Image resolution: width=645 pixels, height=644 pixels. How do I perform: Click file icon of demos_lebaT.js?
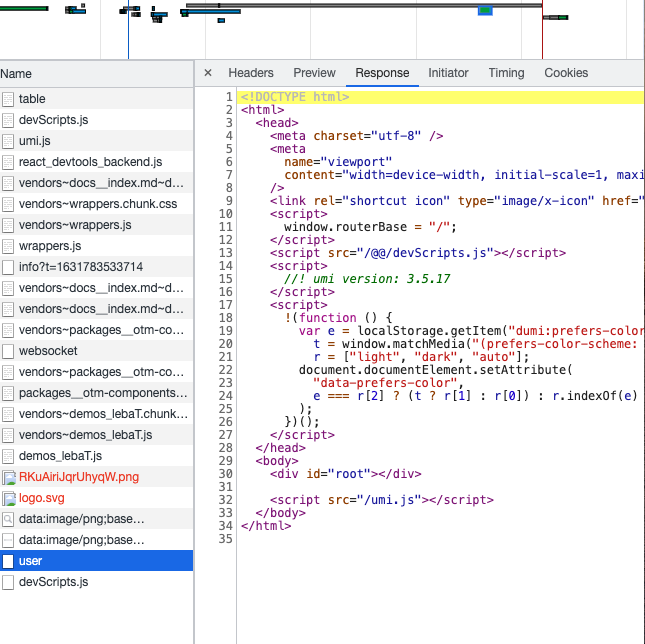click(8, 456)
